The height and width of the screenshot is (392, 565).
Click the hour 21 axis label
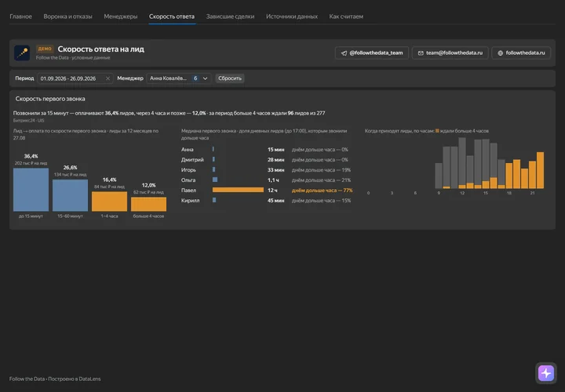(x=532, y=193)
